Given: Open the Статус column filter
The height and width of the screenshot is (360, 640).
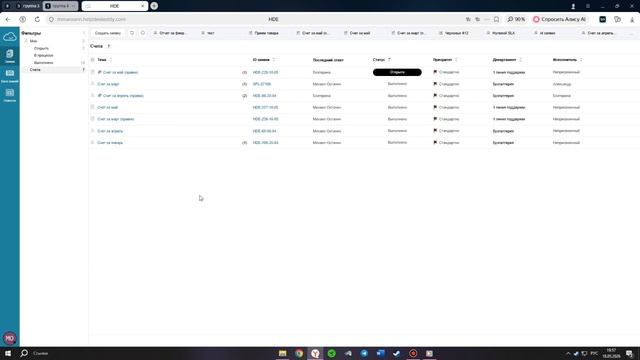Looking at the screenshot, I should tap(389, 60).
